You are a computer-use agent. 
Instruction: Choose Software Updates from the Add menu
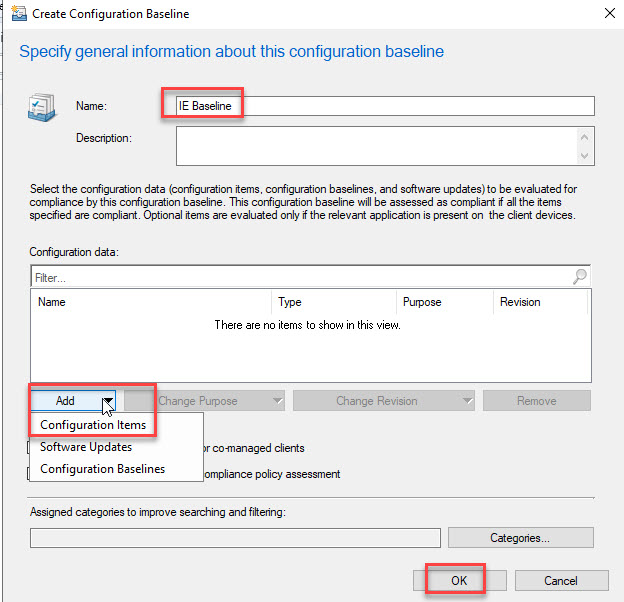click(x=86, y=447)
